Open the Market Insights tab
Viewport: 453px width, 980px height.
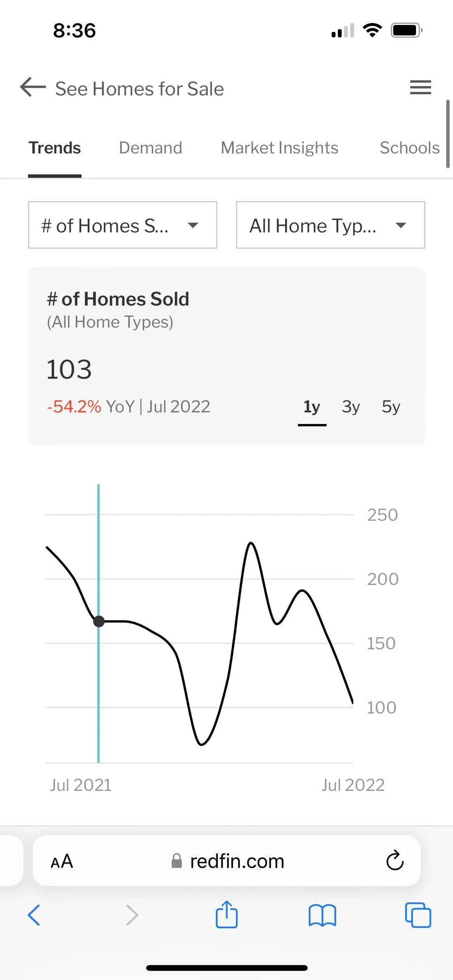click(x=279, y=148)
